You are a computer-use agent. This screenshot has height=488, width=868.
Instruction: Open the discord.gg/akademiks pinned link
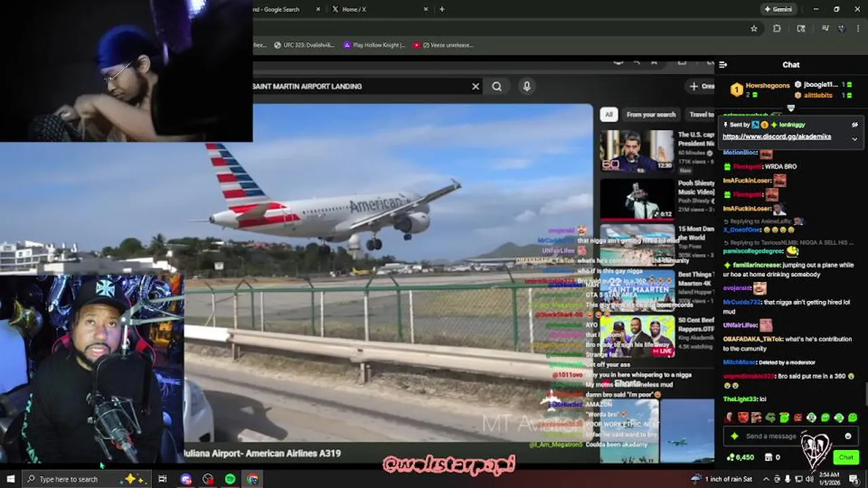(776, 136)
